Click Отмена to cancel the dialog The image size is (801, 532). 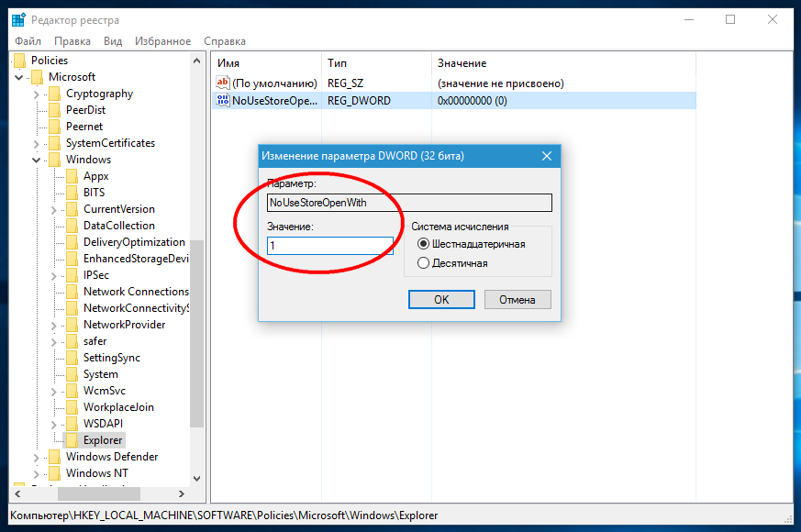[517, 300]
